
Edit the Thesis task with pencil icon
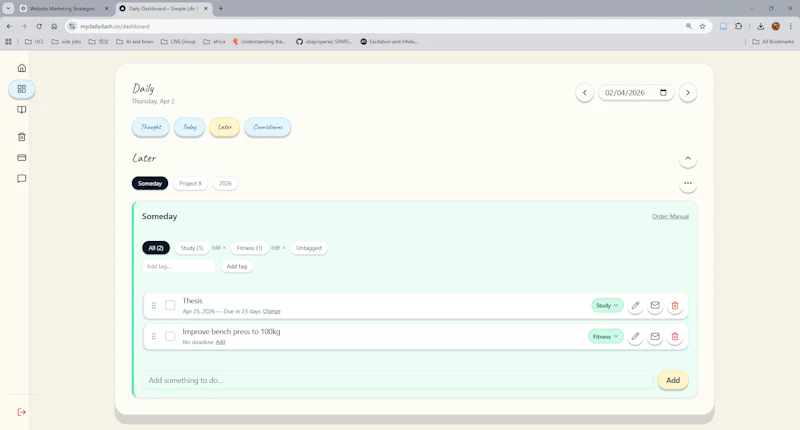(x=635, y=306)
